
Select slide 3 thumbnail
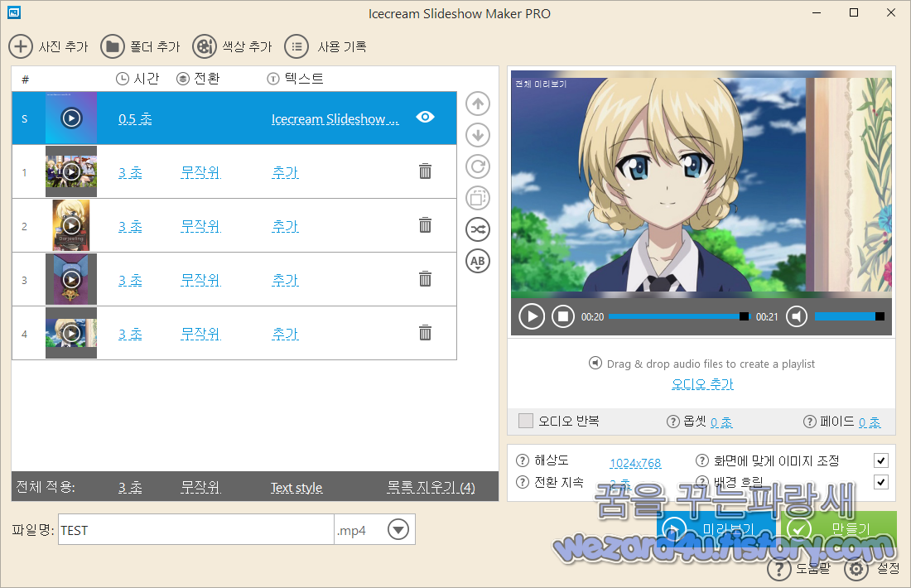point(71,279)
